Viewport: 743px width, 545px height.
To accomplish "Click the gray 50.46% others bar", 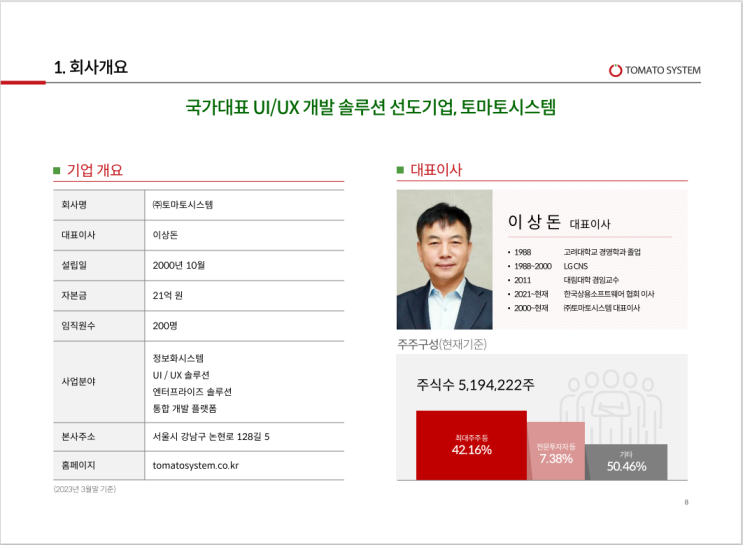I will [626, 462].
